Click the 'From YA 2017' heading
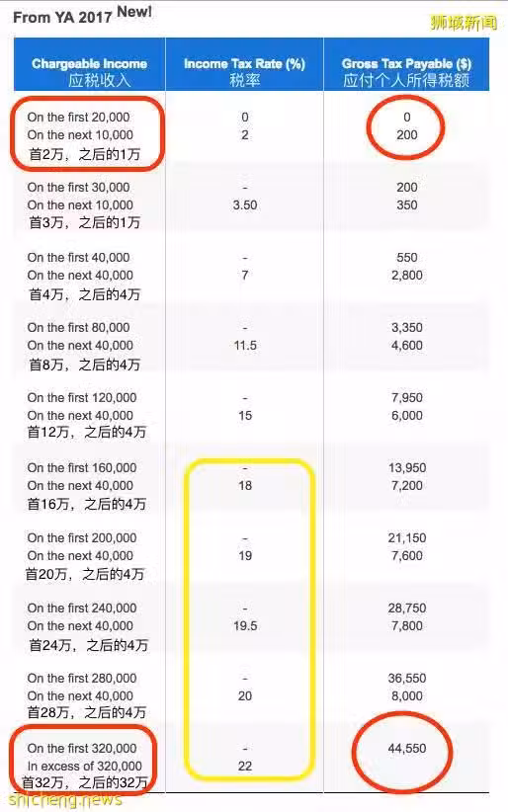Viewport: 508px width, 812px height. pyautogui.click(x=62, y=17)
